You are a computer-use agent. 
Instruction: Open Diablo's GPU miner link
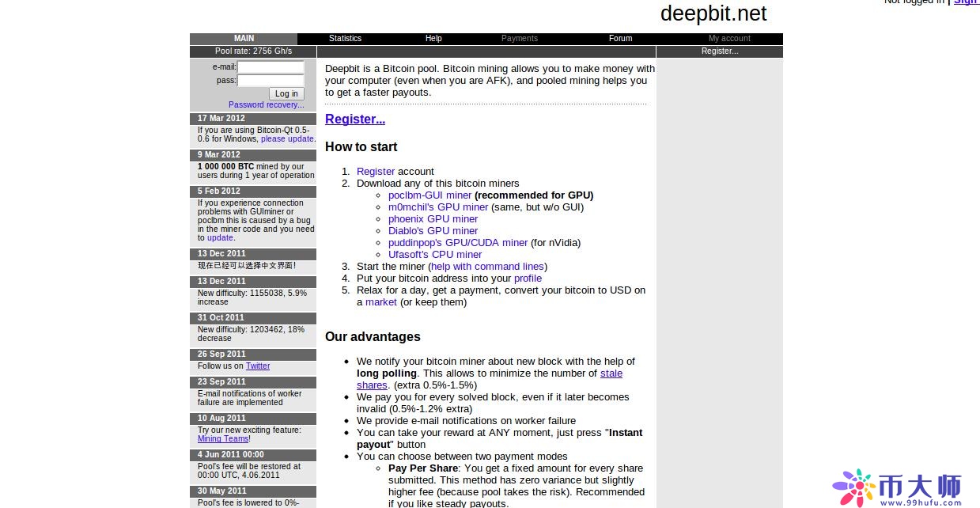[x=433, y=231]
